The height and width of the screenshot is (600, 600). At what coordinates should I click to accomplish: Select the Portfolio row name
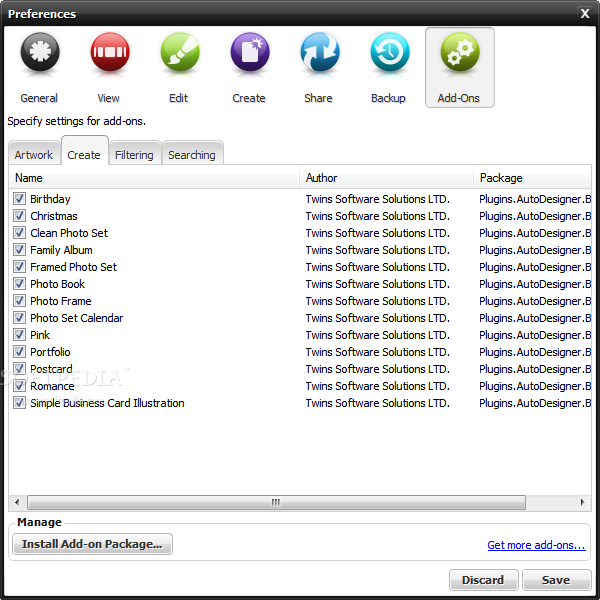50,352
